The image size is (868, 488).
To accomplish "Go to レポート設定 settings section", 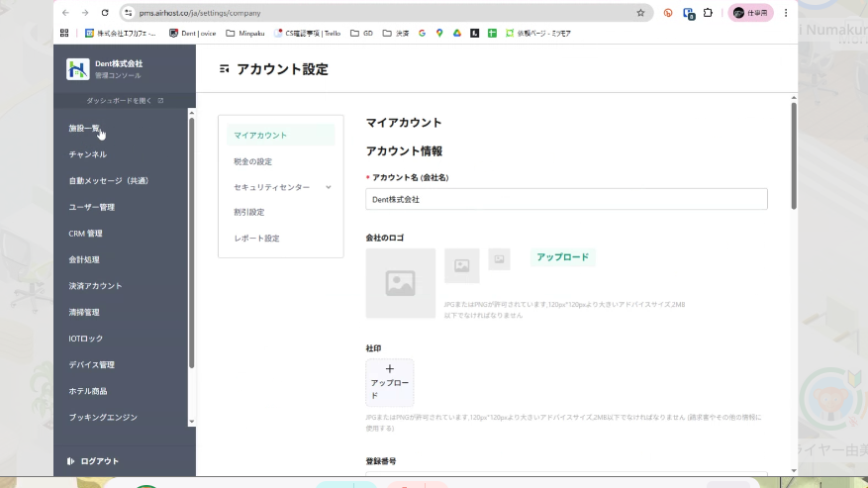I will tap(256, 239).
